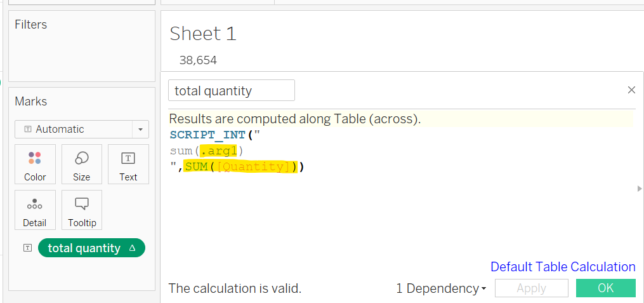644x303 pixels.
Task: Click the SCRIPT_INT function keyword
Action: click(207, 135)
